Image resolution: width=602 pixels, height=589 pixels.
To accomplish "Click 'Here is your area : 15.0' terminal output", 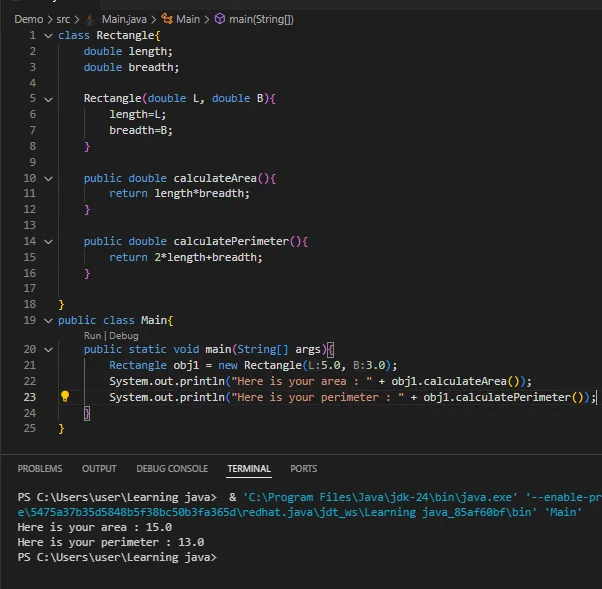I will point(94,527).
